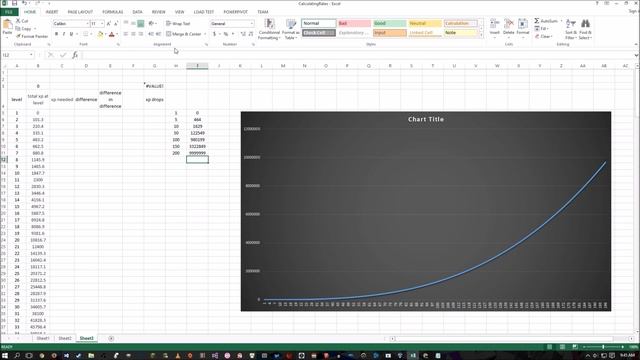This screenshot has height=360, width=640.
Task: Toggle highlighted Bottom Align button
Action: (x=140, y=24)
